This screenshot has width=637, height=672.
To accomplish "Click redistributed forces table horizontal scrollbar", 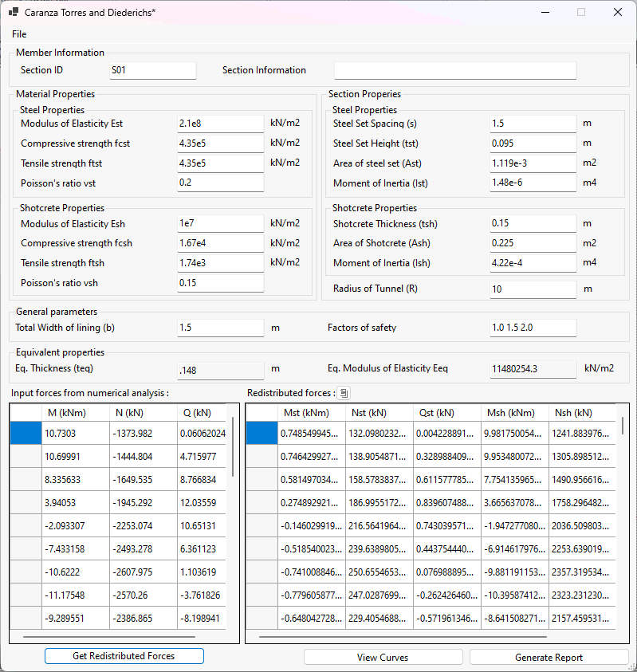I will pyautogui.click(x=403, y=636).
